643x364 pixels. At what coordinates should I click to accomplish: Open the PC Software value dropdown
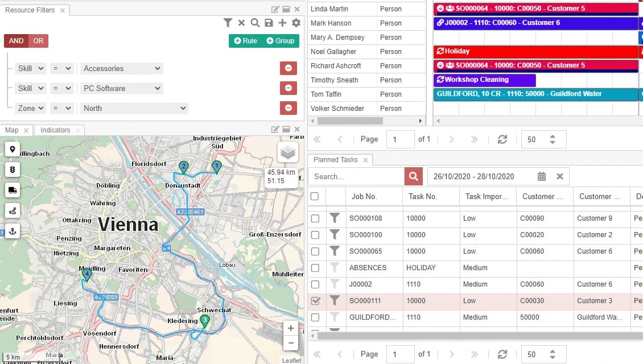[122, 88]
